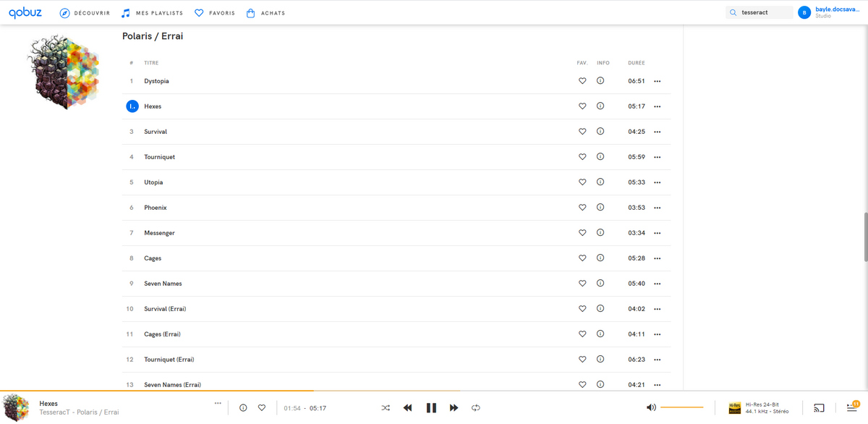Open info for Seven Names 05:40
This screenshot has height=424, width=868.
(600, 284)
